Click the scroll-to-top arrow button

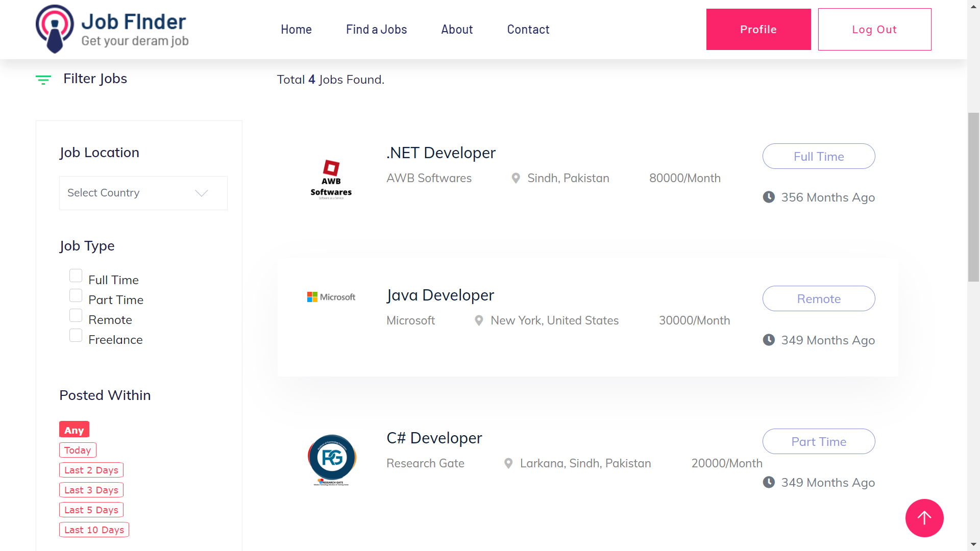[924, 518]
